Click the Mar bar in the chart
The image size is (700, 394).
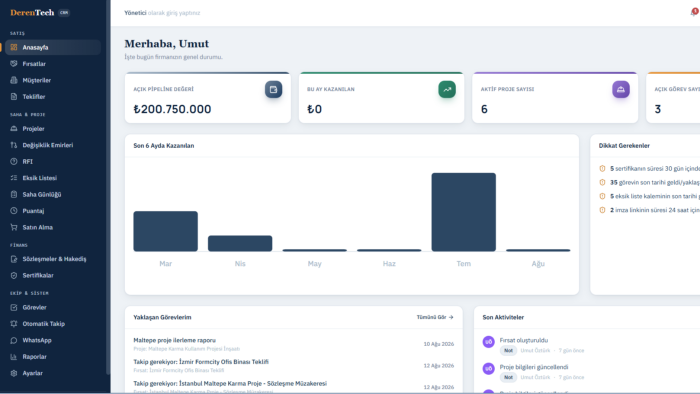tap(165, 231)
